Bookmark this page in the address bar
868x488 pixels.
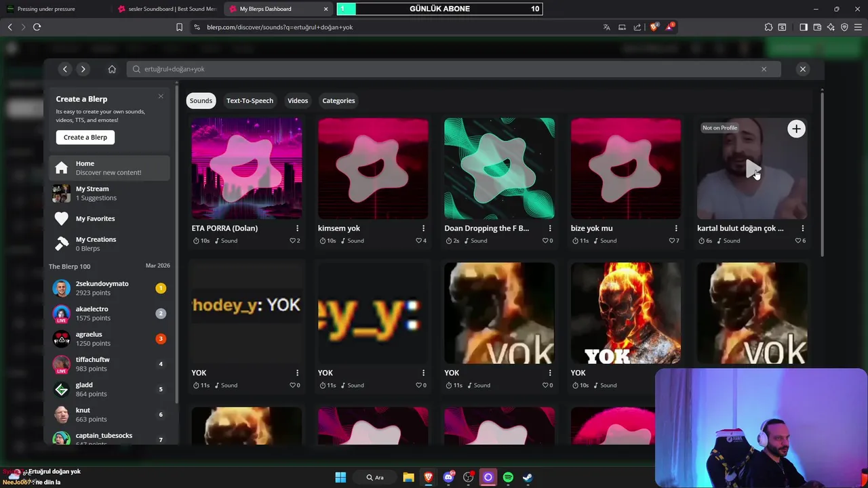pos(179,27)
